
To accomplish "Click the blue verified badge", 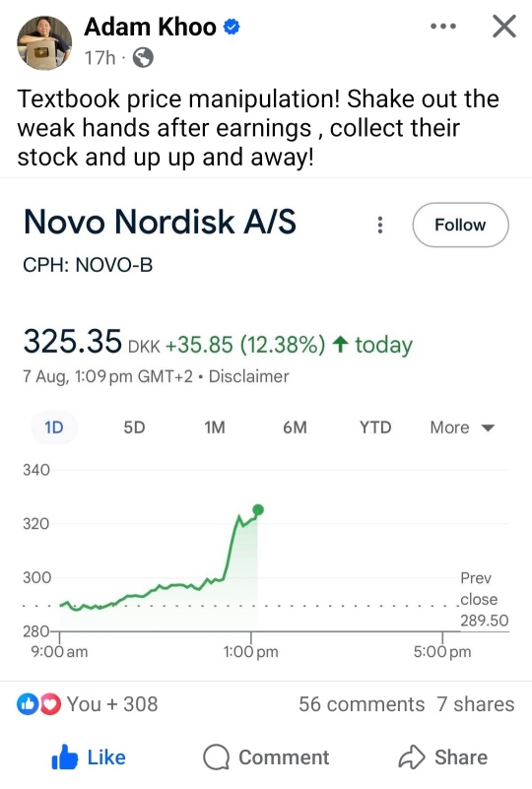I will point(231,27).
